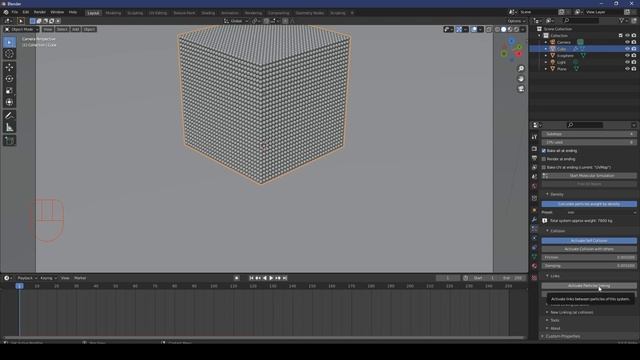Image resolution: width=640 pixels, height=360 pixels.
Task: Click Activate Particles linking button
Action: [x=589, y=286]
